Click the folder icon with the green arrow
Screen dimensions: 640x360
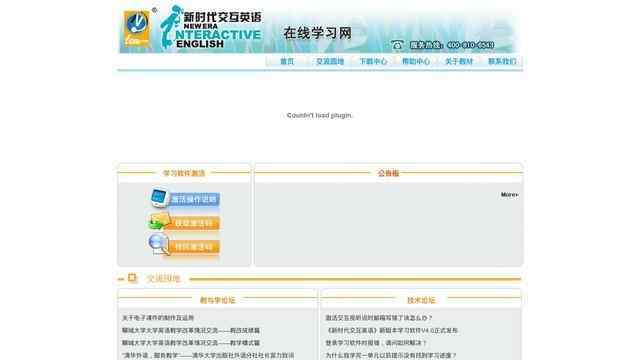point(159,222)
